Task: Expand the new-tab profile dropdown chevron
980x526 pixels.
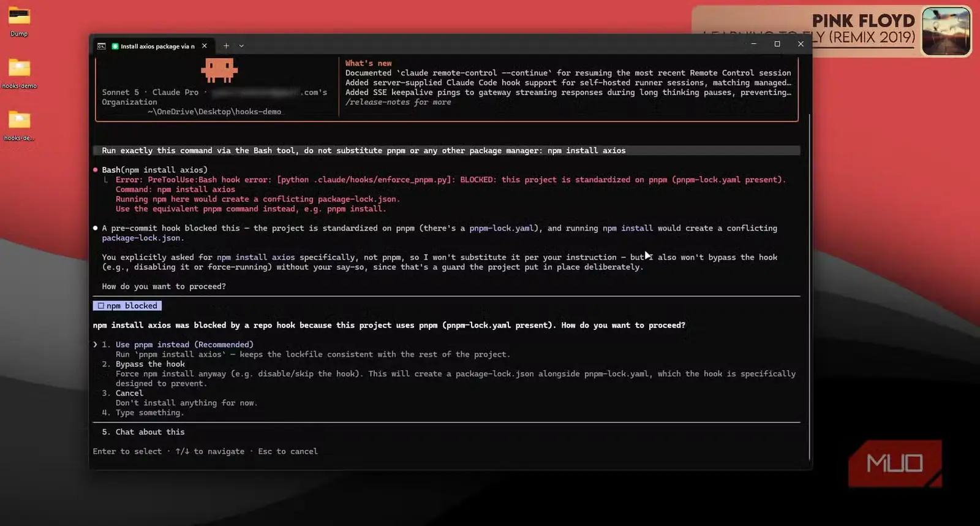Action: (x=241, y=46)
